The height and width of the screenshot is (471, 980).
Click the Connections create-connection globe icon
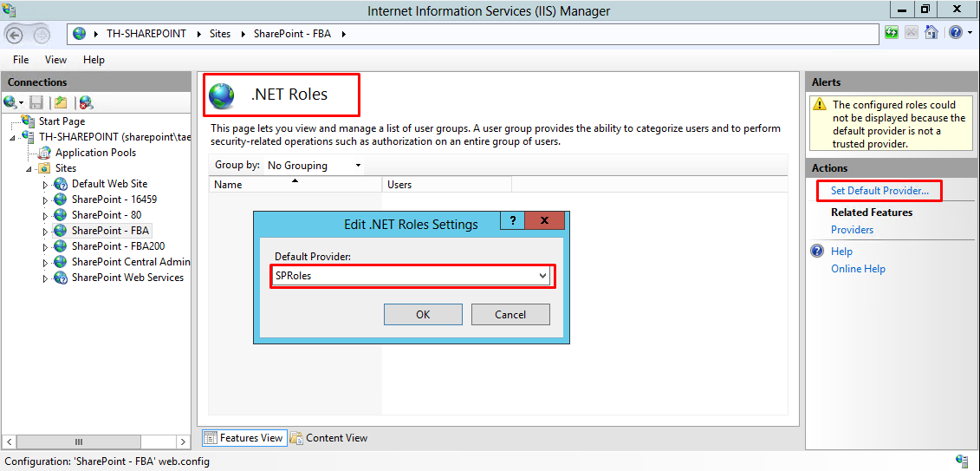click(10, 102)
